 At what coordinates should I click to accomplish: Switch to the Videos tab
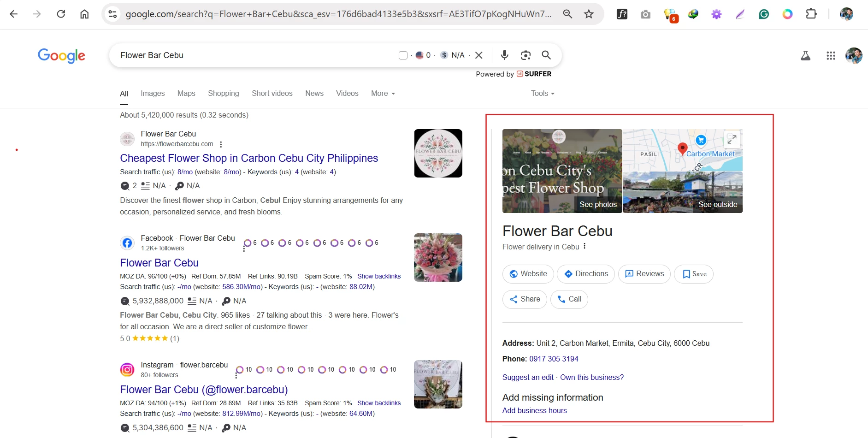347,93
